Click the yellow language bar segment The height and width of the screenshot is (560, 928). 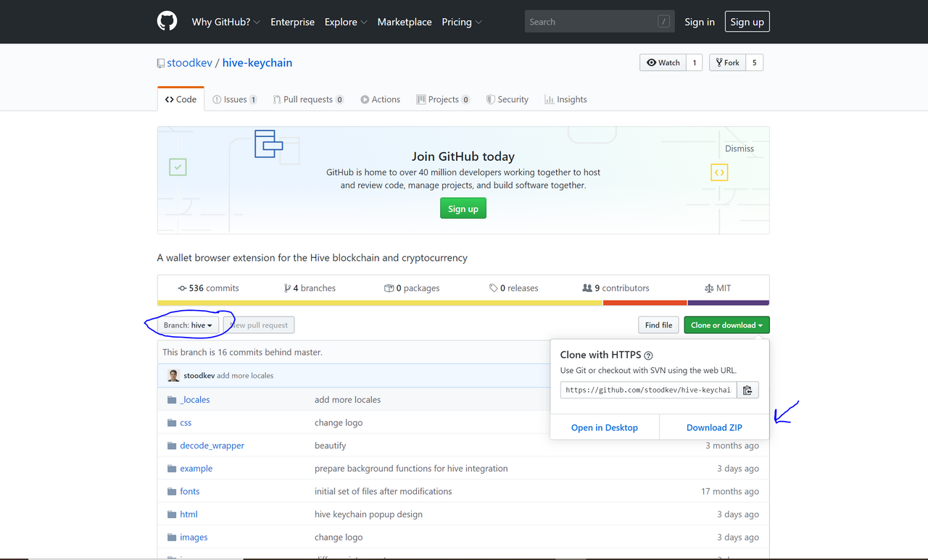pyautogui.click(x=380, y=303)
